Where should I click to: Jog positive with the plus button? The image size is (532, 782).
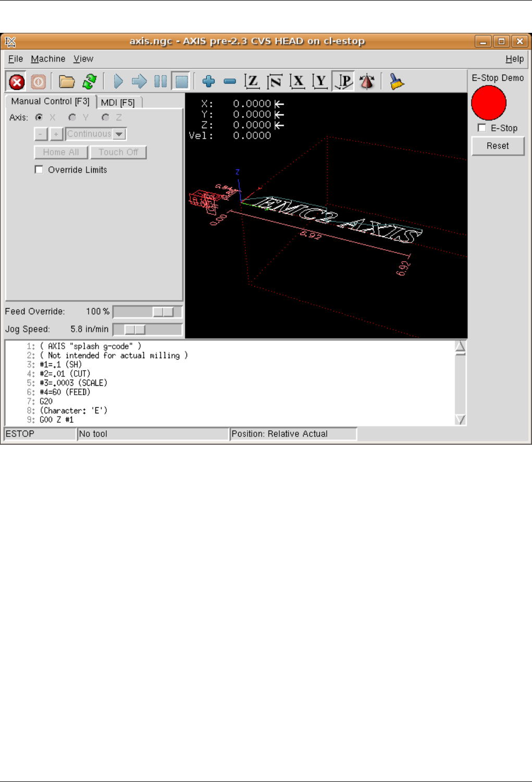[x=56, y=134]
